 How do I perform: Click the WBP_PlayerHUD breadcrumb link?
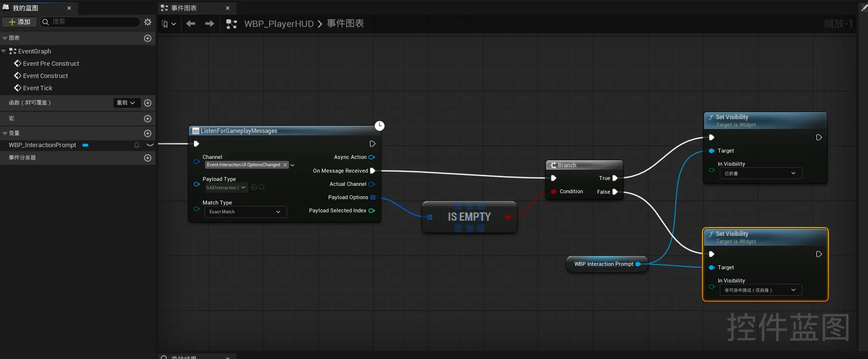(279, 24)
